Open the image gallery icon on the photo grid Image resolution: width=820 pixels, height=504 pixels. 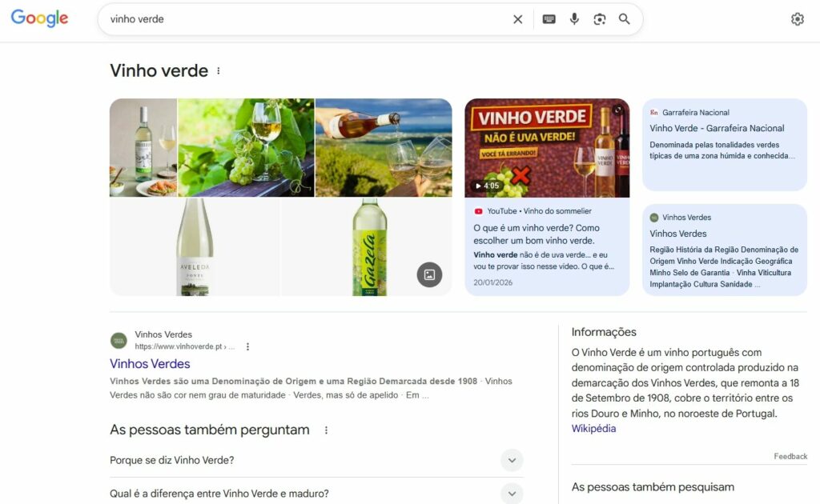pyautogui.click(x=429, y=274)
